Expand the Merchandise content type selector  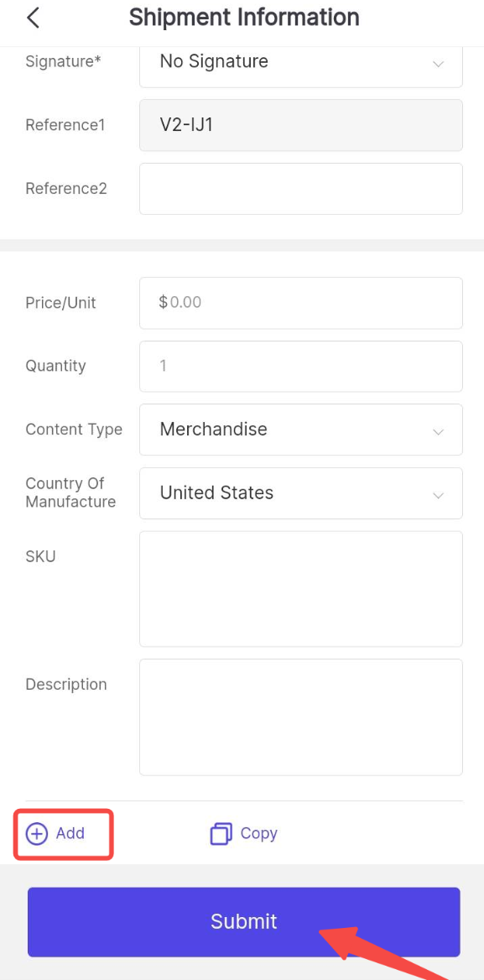coord(301,430)
